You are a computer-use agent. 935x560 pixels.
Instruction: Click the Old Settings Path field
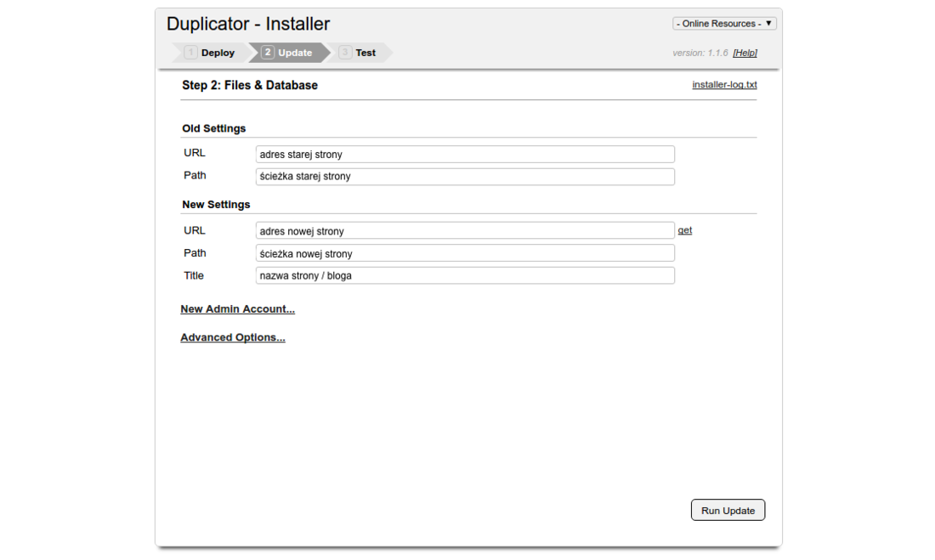click(x=465, y=177)
